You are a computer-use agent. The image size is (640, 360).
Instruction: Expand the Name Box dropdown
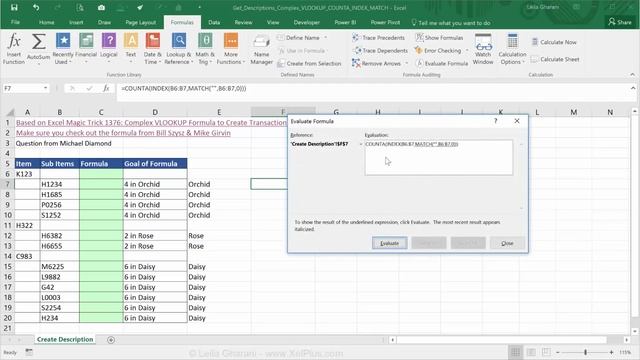(45, 88)
